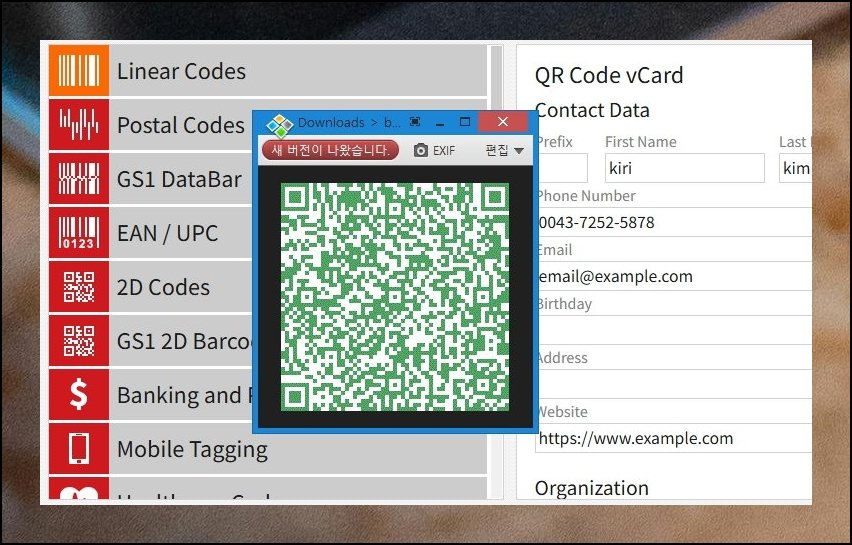Click the QR Code vCard heading
The height and width of the screenshot is (545, 852).
609,76
